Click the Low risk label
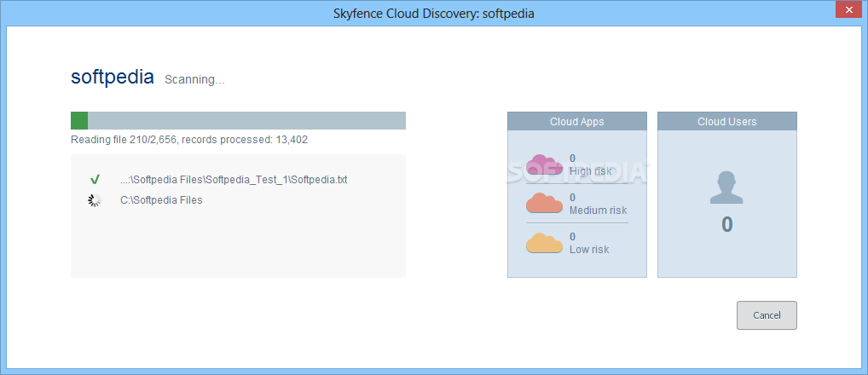 [x=589, y=250]
